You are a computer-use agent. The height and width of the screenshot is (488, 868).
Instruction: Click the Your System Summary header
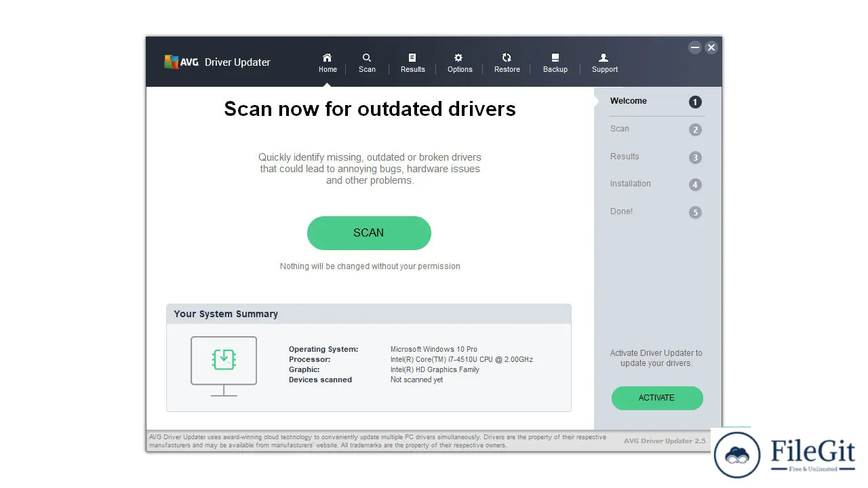(226, 314)
